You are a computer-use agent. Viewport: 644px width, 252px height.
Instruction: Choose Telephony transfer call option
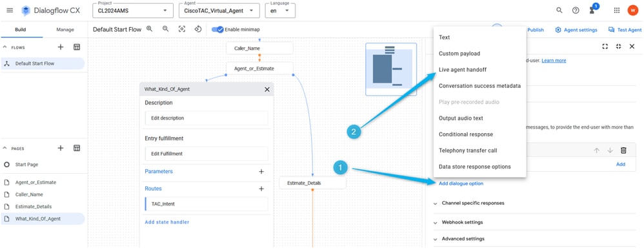coord(468,151)
